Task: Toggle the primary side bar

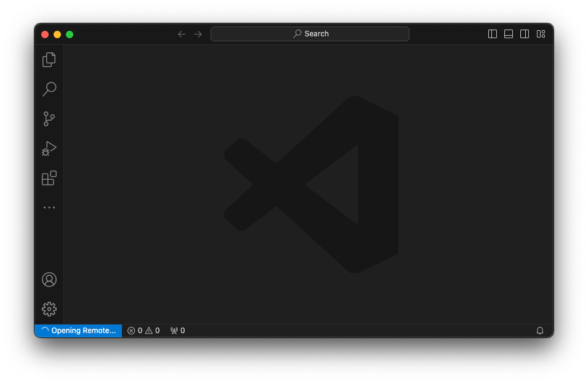Action: point(493,34)
